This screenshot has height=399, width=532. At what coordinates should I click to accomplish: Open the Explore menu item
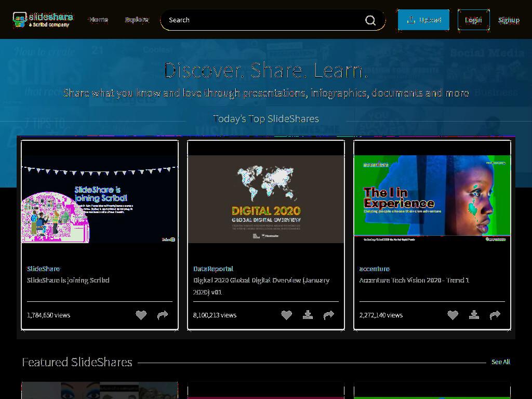pos(137,20)
